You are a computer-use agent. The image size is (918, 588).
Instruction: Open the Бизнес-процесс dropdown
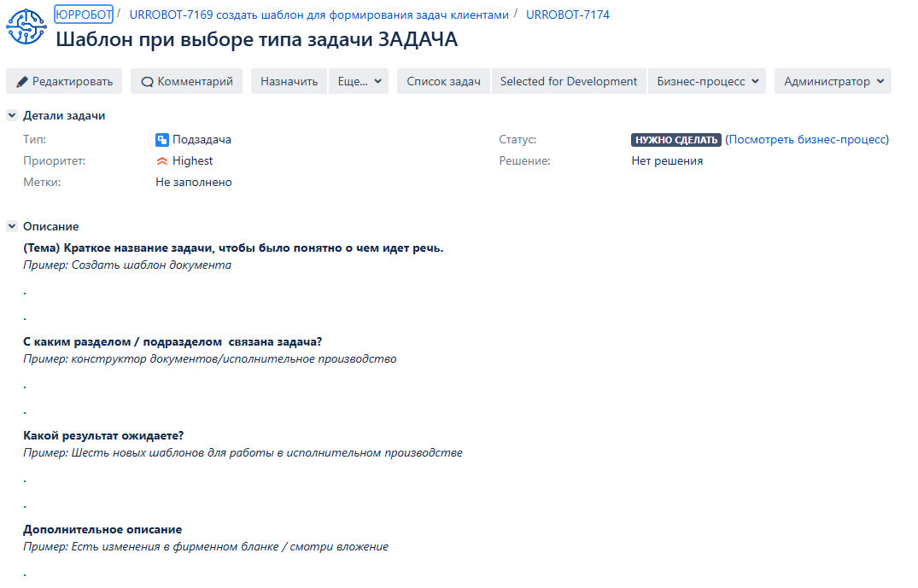pos(706,81)
